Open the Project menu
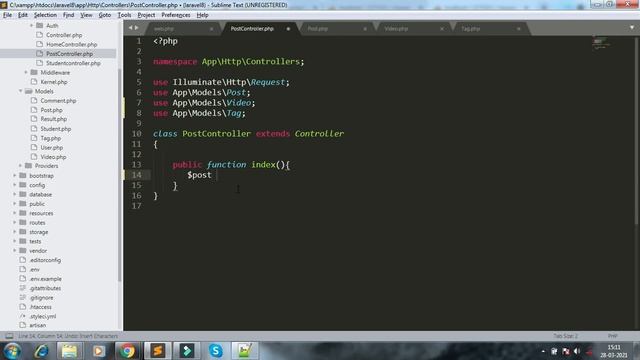 [146, 15]
